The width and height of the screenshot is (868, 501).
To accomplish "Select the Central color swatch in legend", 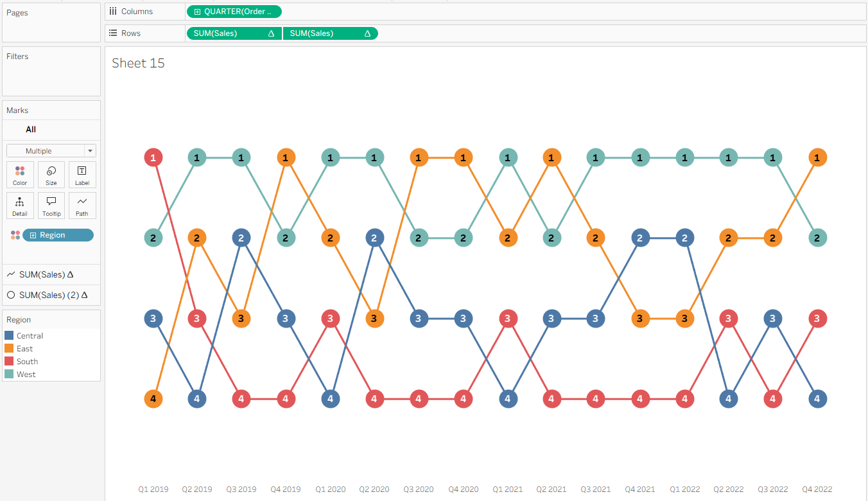I will point(9,335).
